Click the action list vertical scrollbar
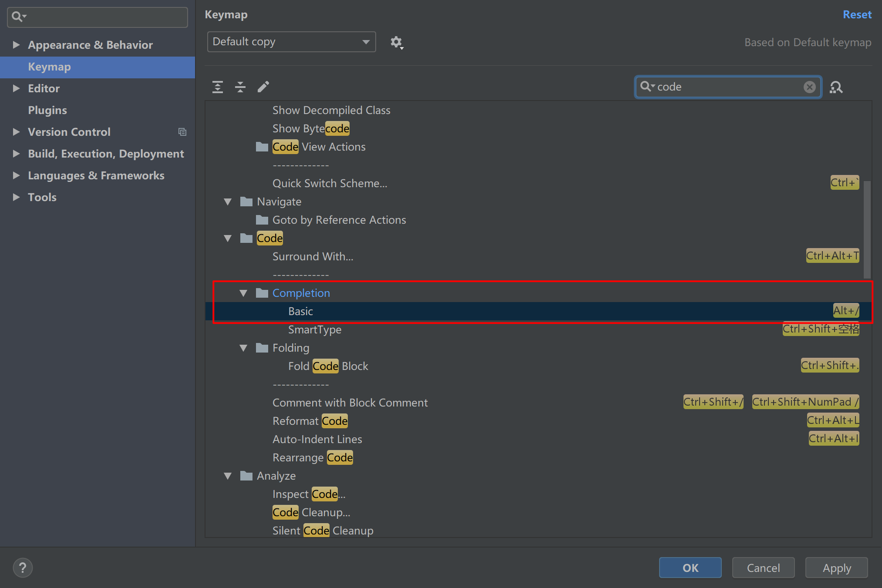This screenshot has width=882, height=588. [867, 229]
